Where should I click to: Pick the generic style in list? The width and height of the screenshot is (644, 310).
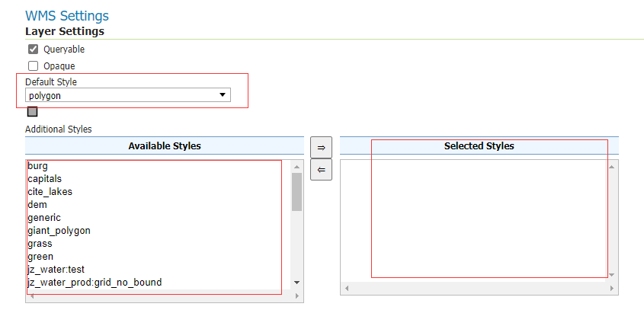[x=44, y=217]
